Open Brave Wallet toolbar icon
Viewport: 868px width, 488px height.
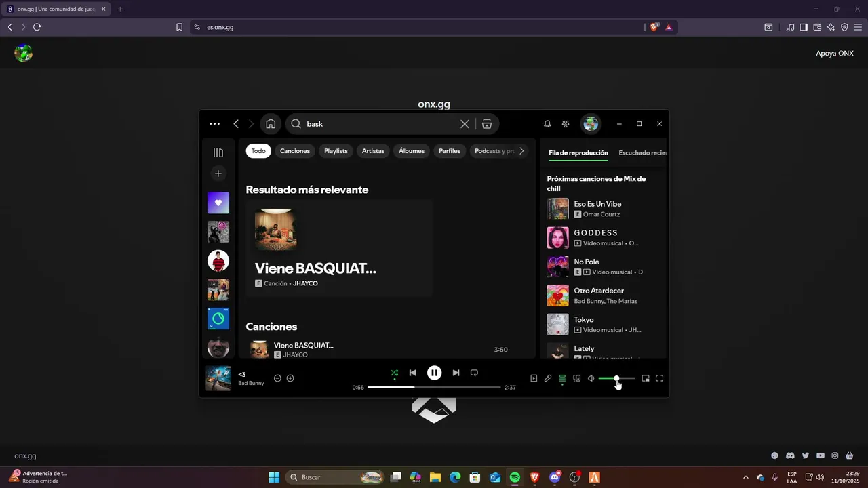[817, 27]
